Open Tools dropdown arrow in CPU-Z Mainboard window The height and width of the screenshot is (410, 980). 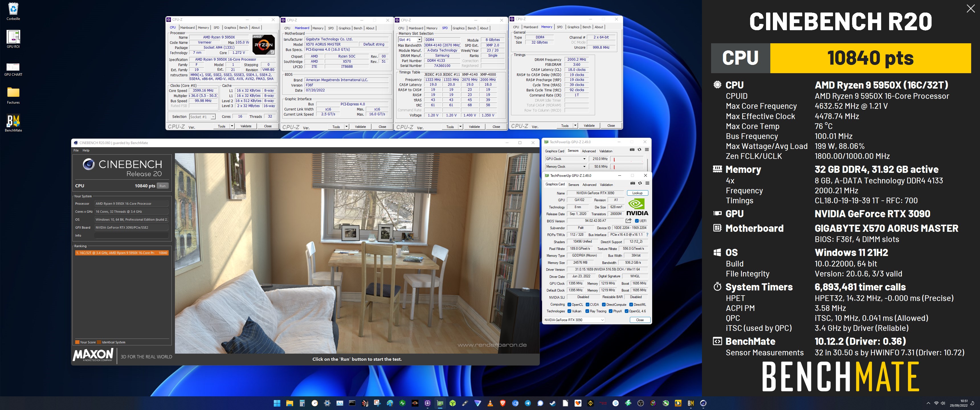346,127
